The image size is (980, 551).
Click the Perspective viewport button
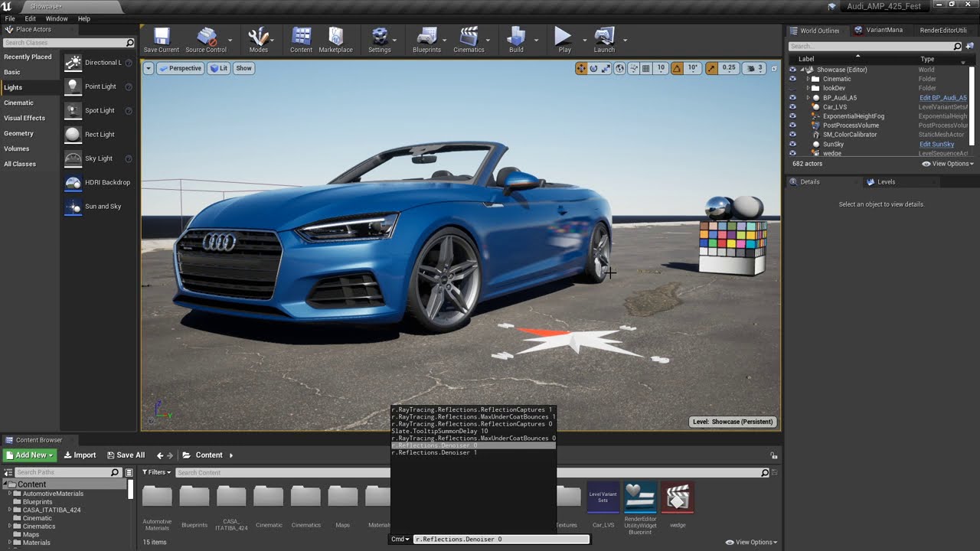point(181,68)
